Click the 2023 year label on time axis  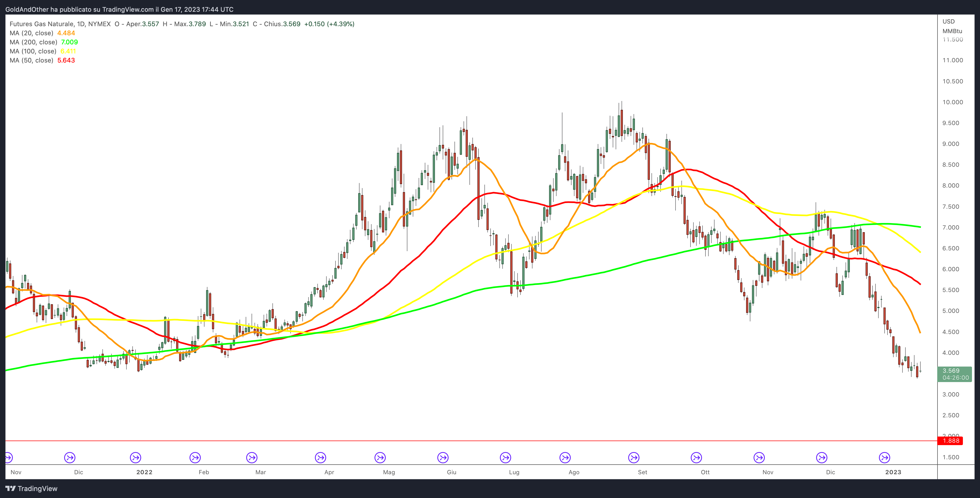pos(893,473)
